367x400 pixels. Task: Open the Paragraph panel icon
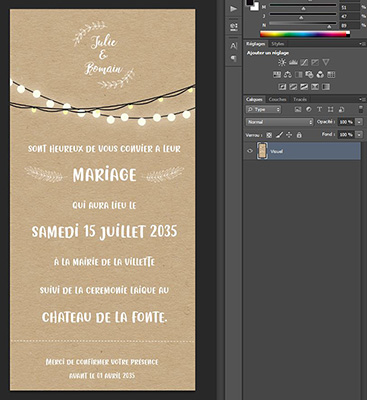pos(234,59)
